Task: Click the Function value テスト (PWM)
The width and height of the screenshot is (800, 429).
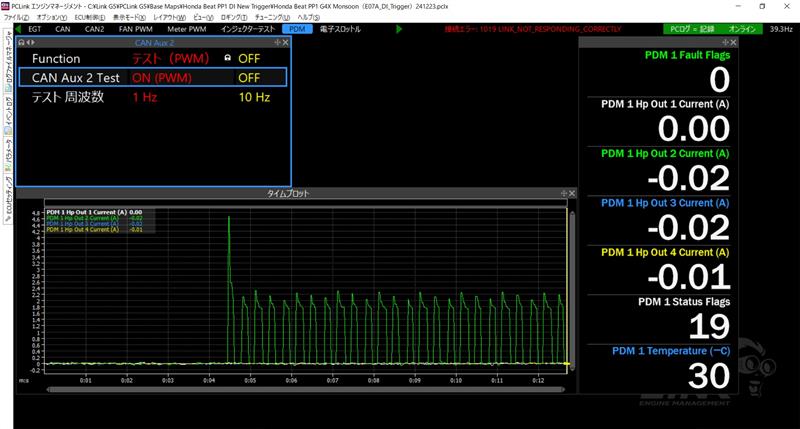Action: [170, 59]
